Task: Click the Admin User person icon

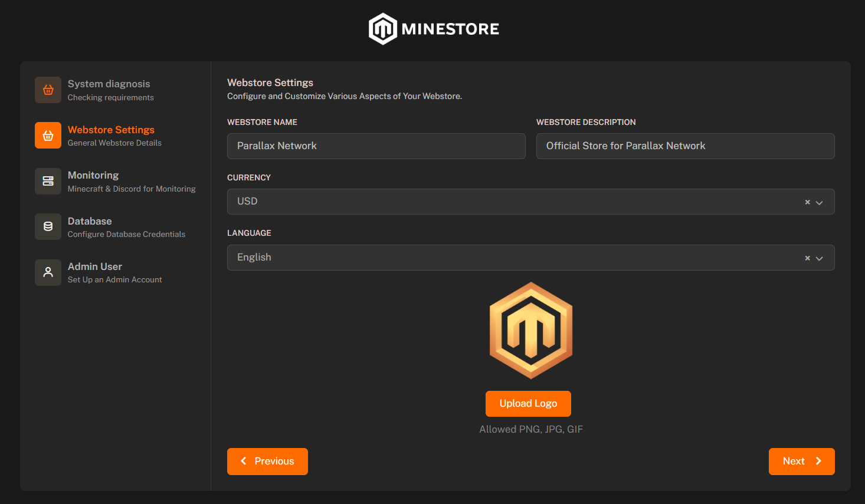Action: pos(48,272)
